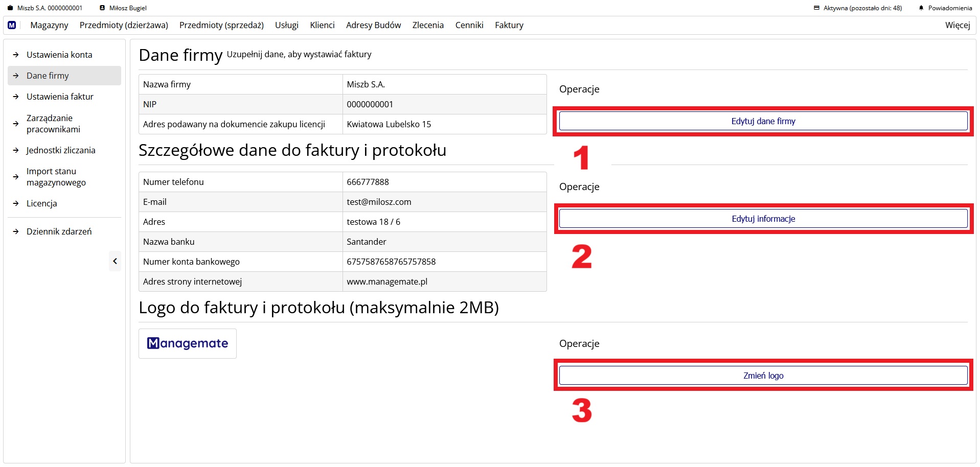This screenshot has height=467, width=980.
Task: Click the user badge icon beside Miłosz Bugiel
Action: click(102, 8)
